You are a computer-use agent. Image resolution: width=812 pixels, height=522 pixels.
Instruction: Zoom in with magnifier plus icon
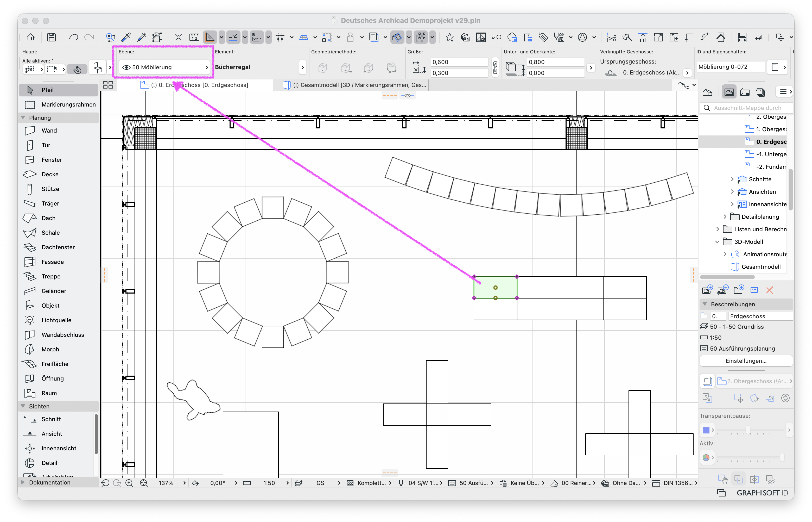129,483
